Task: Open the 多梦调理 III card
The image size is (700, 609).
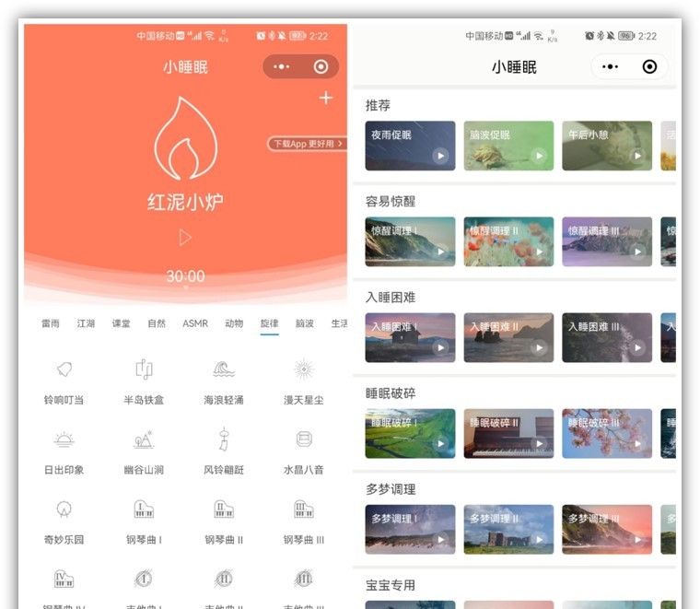Action: click(607, 530)
